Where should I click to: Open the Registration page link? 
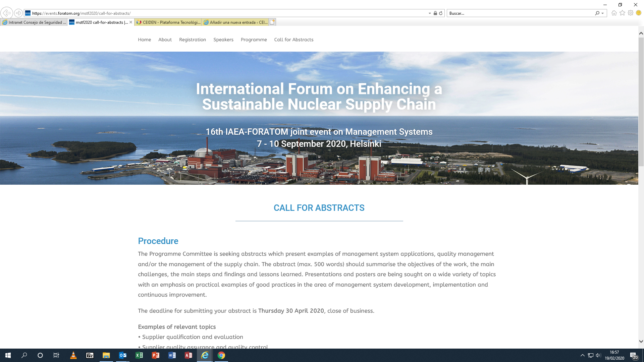tap(193, 40)
